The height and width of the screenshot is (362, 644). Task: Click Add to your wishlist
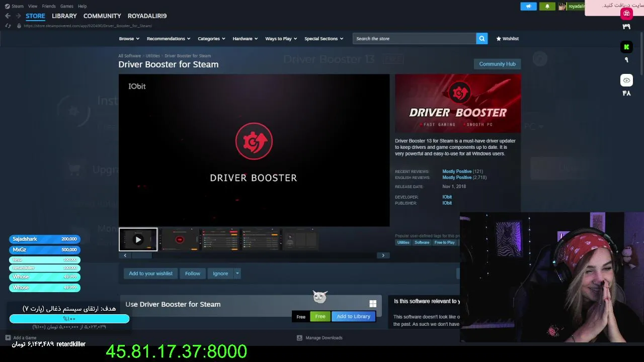(x=150, y=274)
